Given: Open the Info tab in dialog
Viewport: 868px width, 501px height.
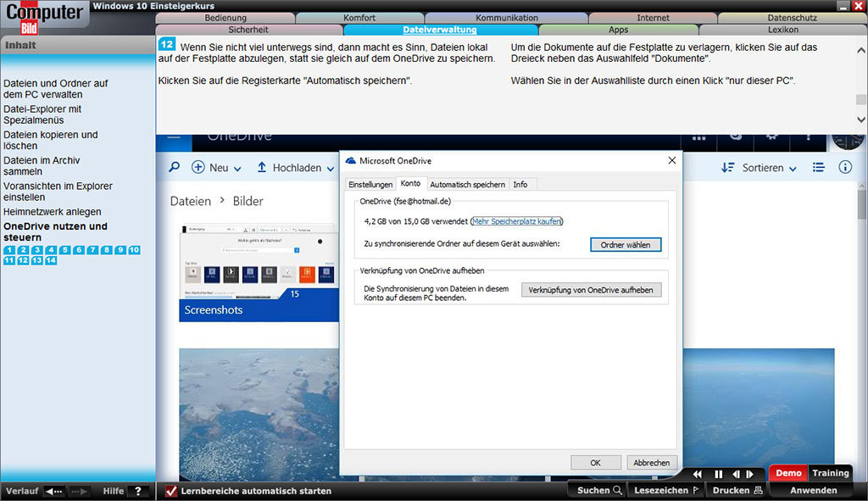Looking at the screenshot, I should coord(520,184).
